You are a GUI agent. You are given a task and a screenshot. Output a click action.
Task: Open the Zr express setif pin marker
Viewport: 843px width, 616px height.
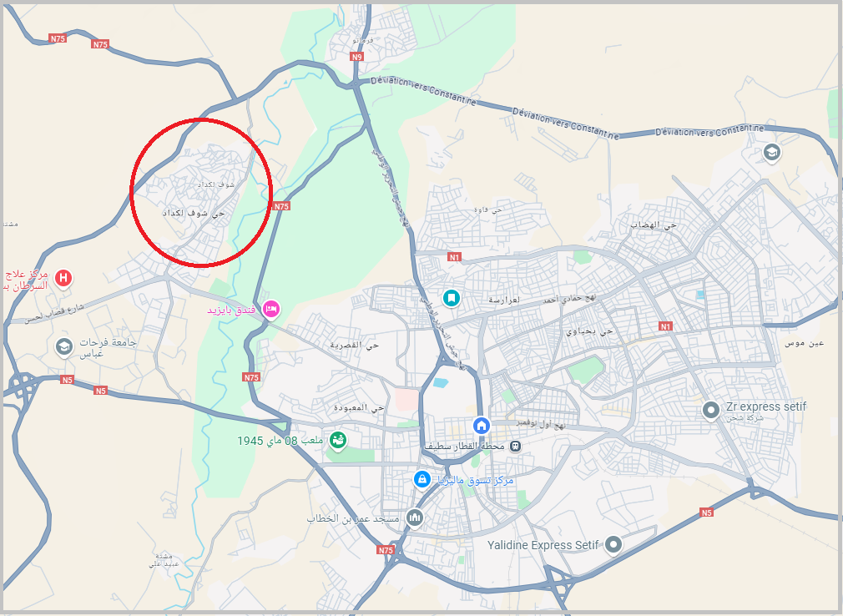pyautogui.click(x=711, y=410)
